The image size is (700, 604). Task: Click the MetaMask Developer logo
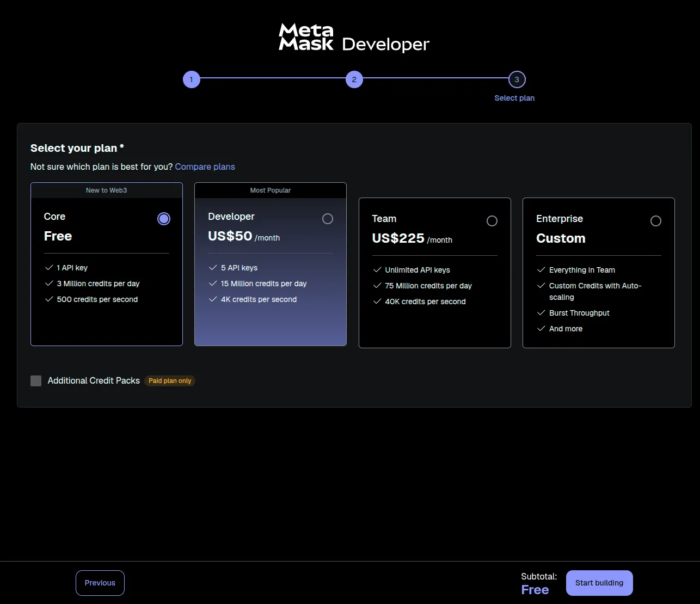click(x=353, y=36)
